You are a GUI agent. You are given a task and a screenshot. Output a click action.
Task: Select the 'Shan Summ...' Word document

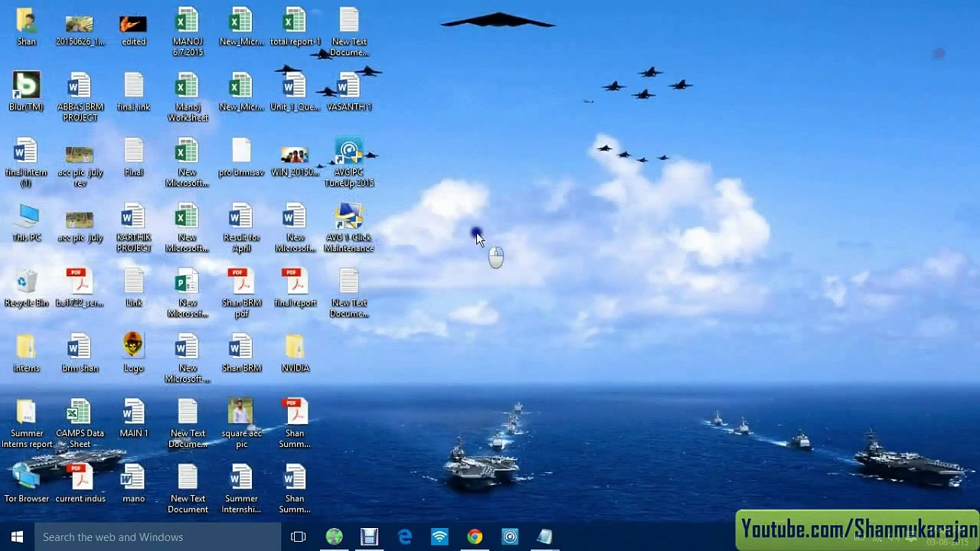coord(295,488)
